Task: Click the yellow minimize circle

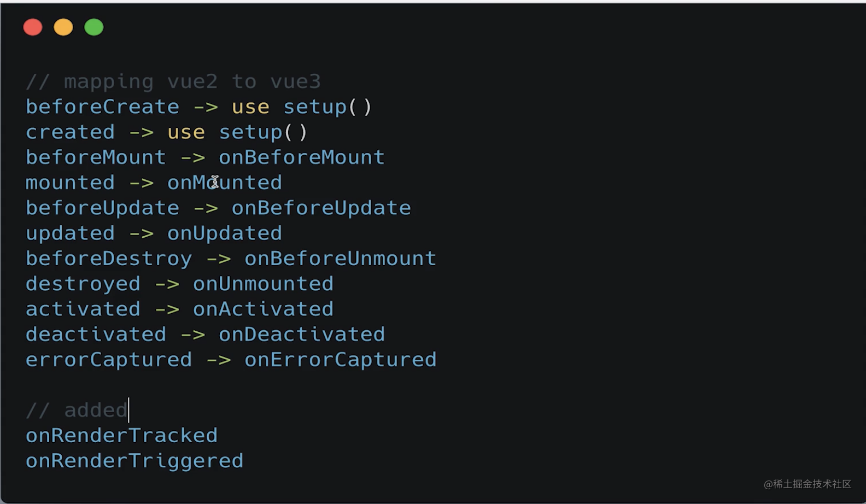Action: click(x=63, y=26)
